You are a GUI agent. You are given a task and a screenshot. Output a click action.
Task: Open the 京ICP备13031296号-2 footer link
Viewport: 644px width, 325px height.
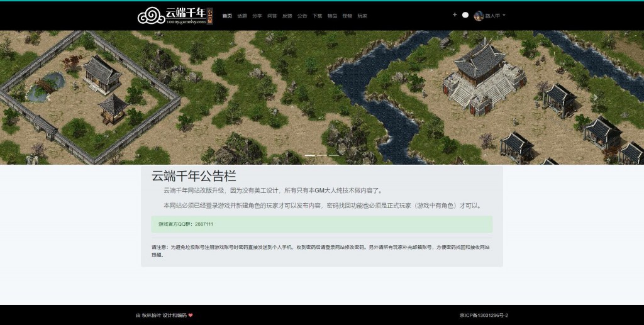pyautogui.click(x=484, y=315)
